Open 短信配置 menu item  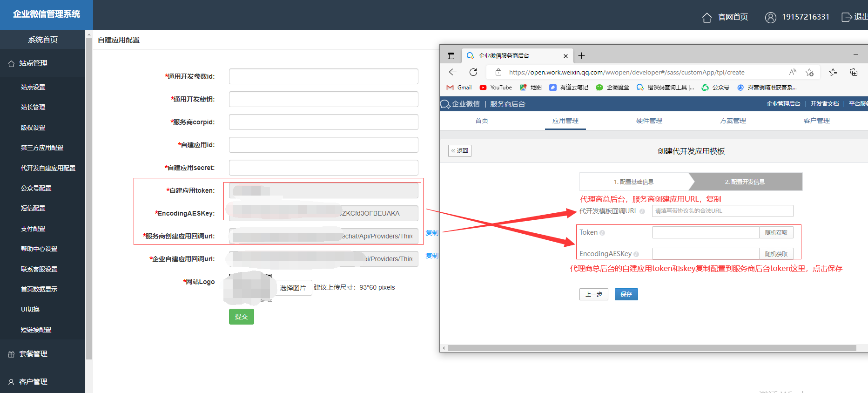pos(33,209)
